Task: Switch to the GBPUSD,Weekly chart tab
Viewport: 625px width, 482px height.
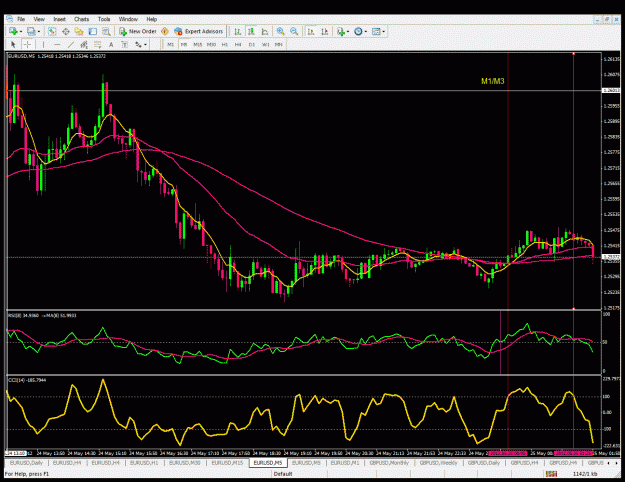Action: pos(438,463)
